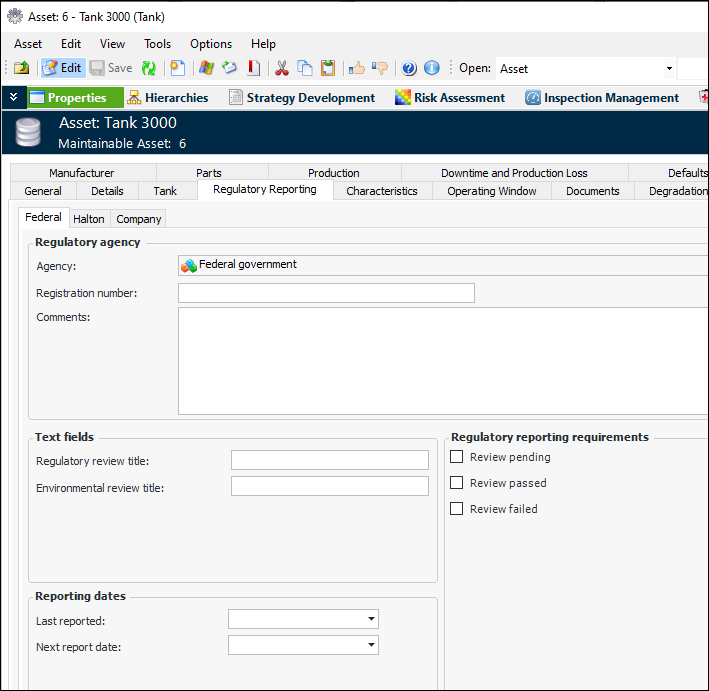
Task: Open the Risk Assessment section
Action: (450, 98)
